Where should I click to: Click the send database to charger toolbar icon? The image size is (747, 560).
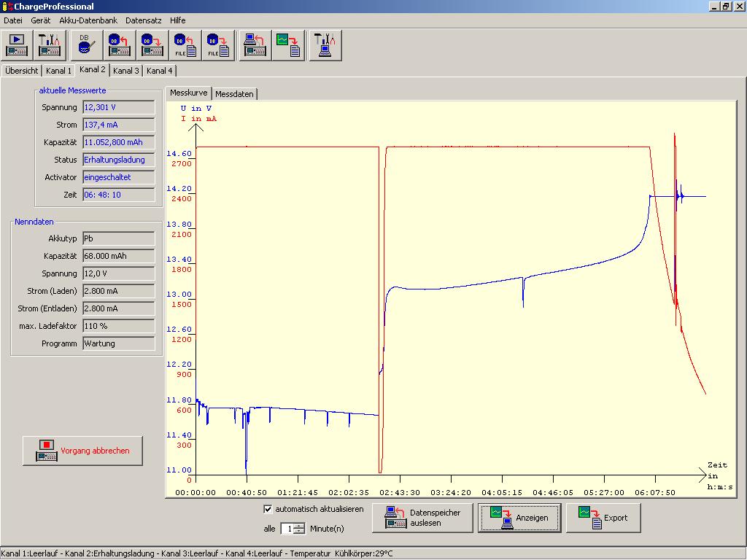152,45
